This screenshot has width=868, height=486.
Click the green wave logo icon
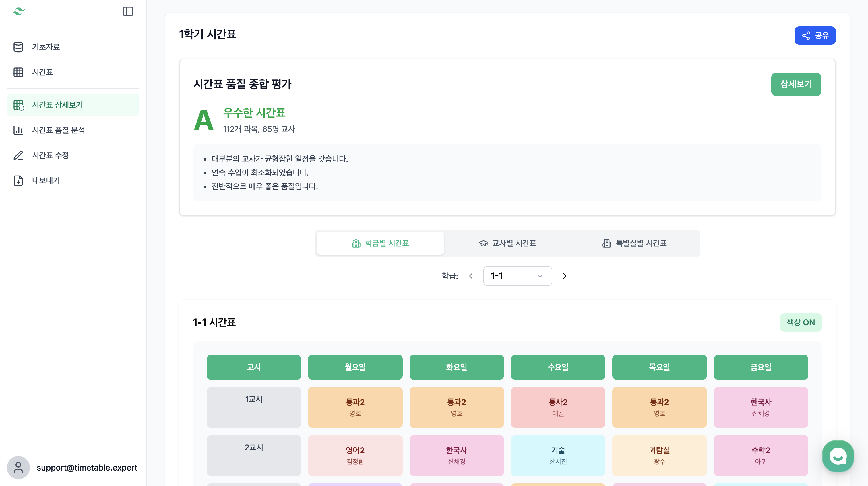click(x=18, y=11)
